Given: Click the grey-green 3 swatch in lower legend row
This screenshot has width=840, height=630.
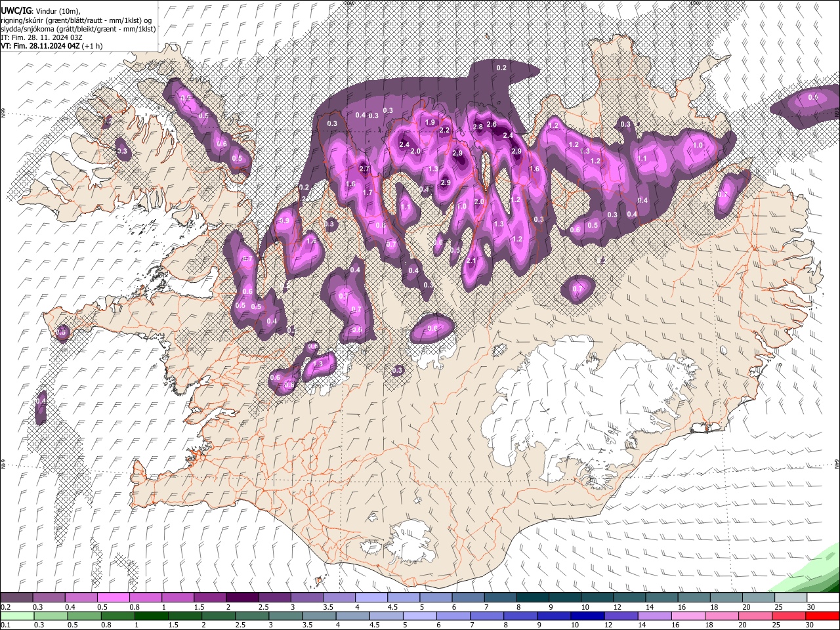Looking at the screenshot, I should click(x=285, y=616).
